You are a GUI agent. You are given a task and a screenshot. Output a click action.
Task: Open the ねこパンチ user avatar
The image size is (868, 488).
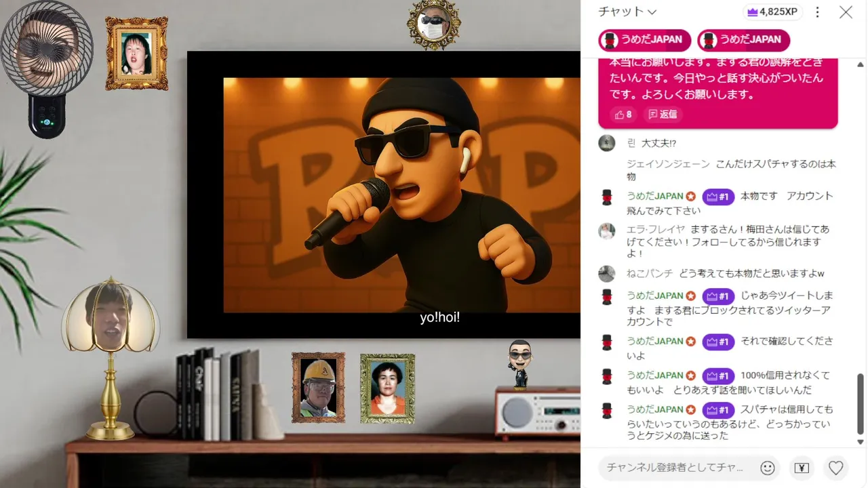[607, 273]
